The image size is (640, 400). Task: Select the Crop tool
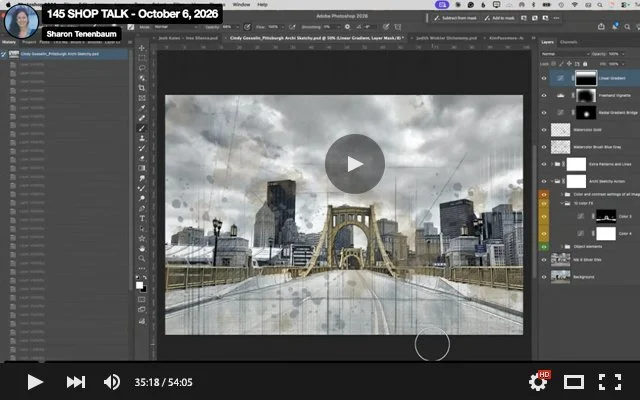point(142,88)
